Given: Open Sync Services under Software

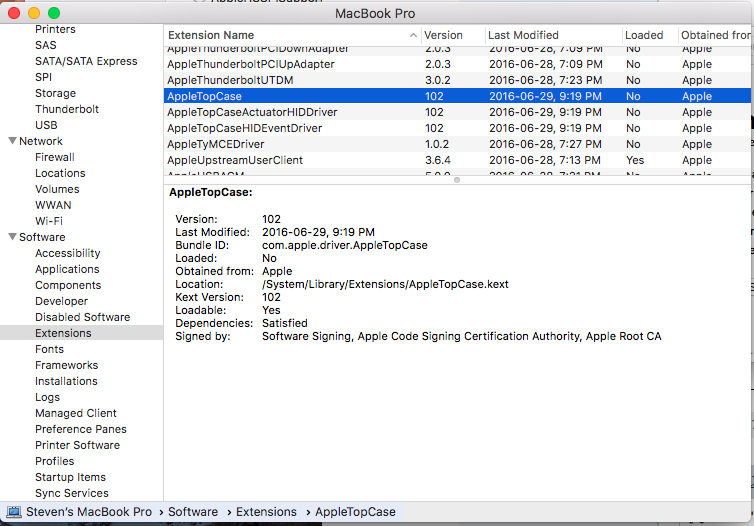Looking at the screenshot, I should coord(72,493).
